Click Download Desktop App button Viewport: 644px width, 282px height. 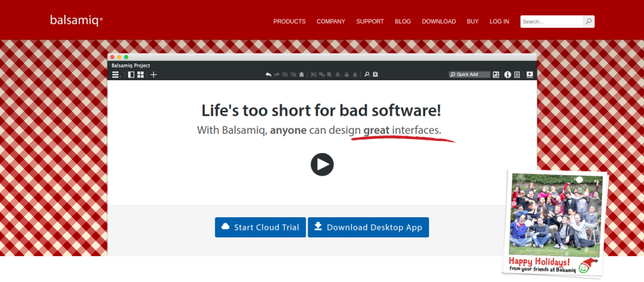tap(369, 227)
